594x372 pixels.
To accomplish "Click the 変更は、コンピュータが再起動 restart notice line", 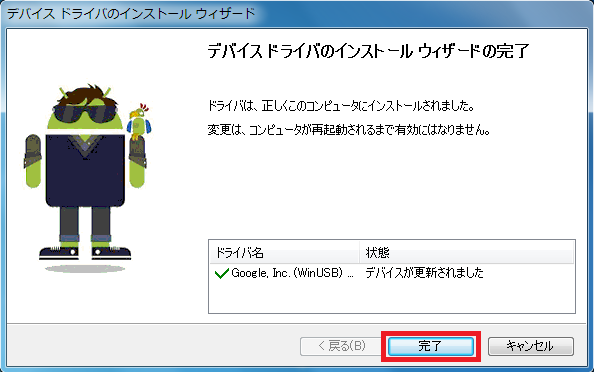I will click(x=349, y=130).
